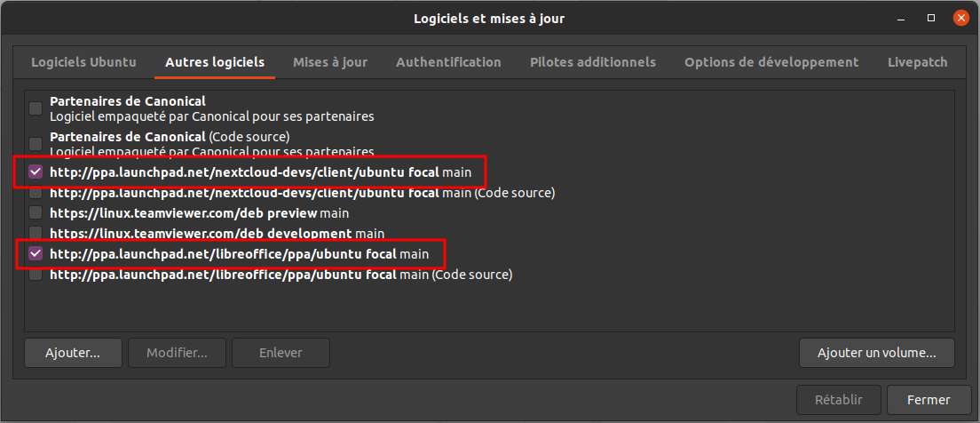Close window with orange X button
This screenshot has width=980, height=423.
(x=961, y=18)
